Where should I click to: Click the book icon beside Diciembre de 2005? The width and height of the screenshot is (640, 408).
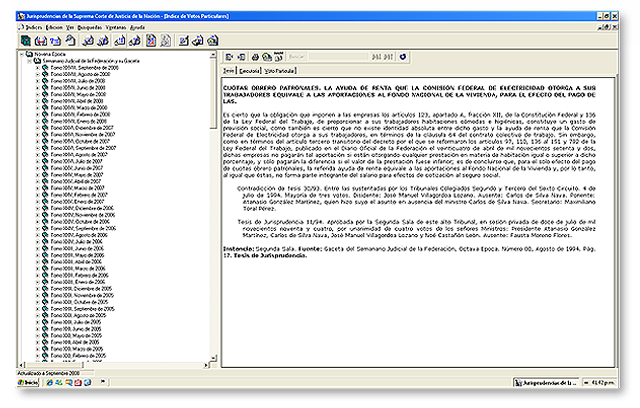point(45,288)
